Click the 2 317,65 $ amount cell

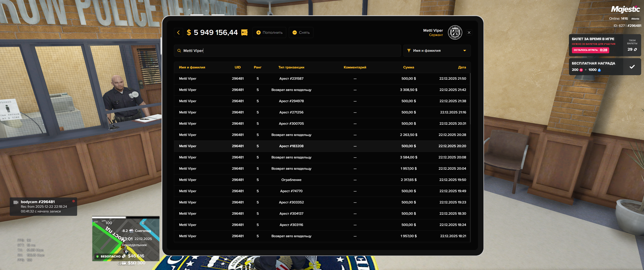[408, 180]
